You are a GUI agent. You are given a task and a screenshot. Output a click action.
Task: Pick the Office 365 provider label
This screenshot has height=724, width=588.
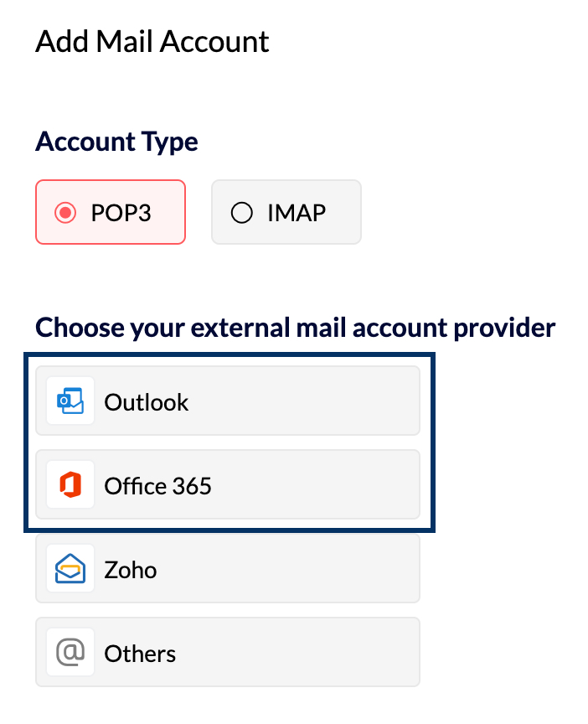(x=157, y=486)
